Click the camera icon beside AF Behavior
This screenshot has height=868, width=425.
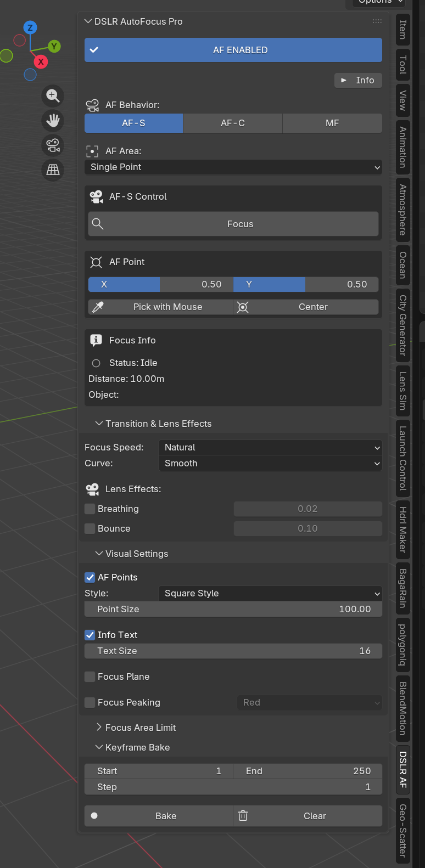point(92,105)
